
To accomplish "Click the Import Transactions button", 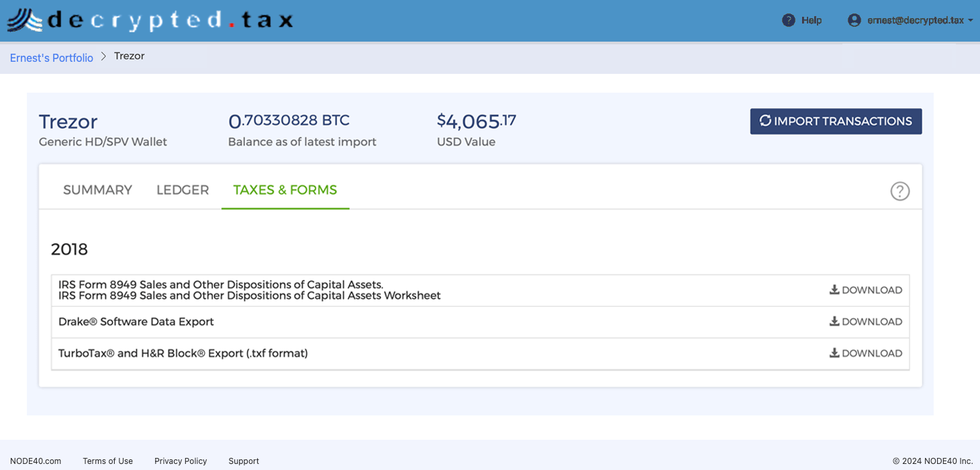I will tap(836, 122).
